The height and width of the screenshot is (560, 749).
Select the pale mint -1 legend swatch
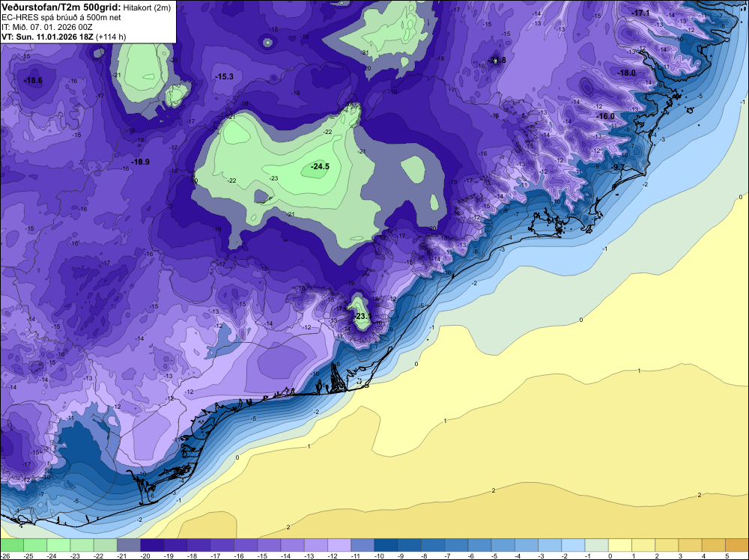tap(597, 545)
